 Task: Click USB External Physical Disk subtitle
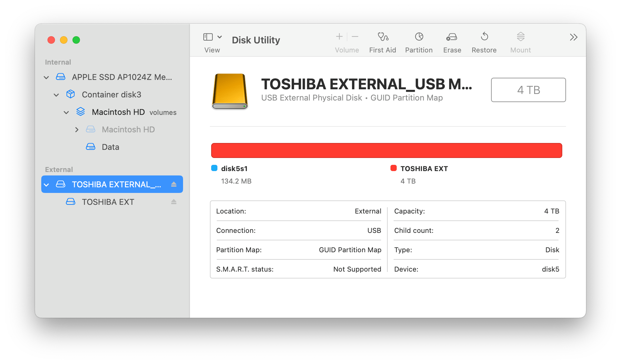click(x=311, y=98)
